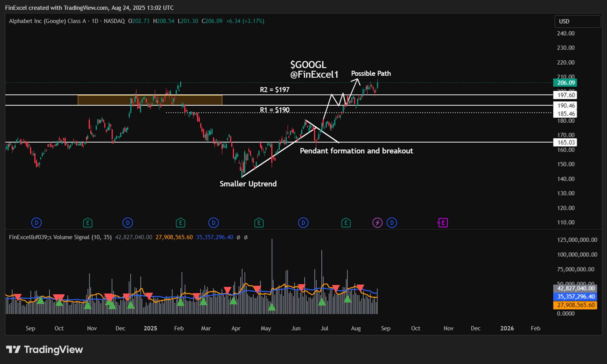Click the blue 35,357,296.40 average label
This screenshot has width=607, height=364.
575,297
